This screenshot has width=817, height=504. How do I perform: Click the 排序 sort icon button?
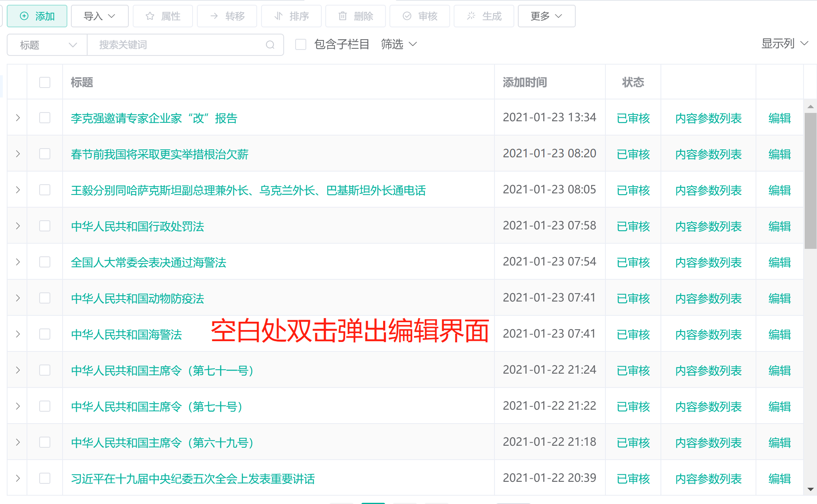click(291, 16)
